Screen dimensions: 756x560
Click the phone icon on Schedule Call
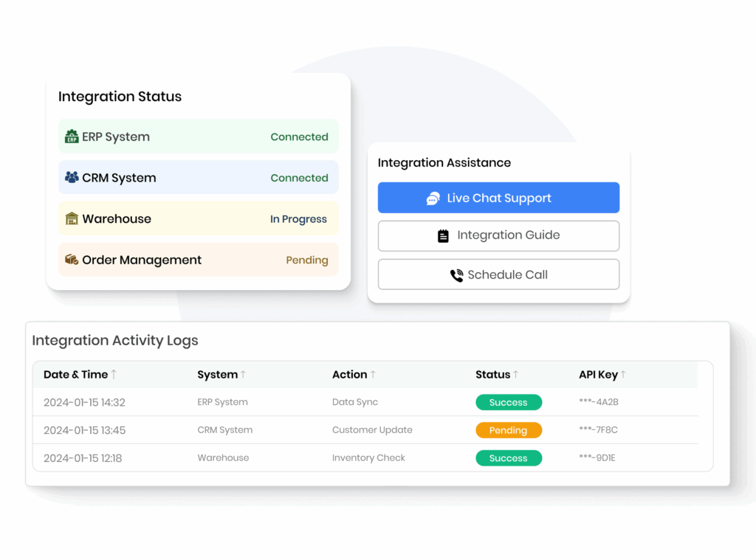point(456,275)
